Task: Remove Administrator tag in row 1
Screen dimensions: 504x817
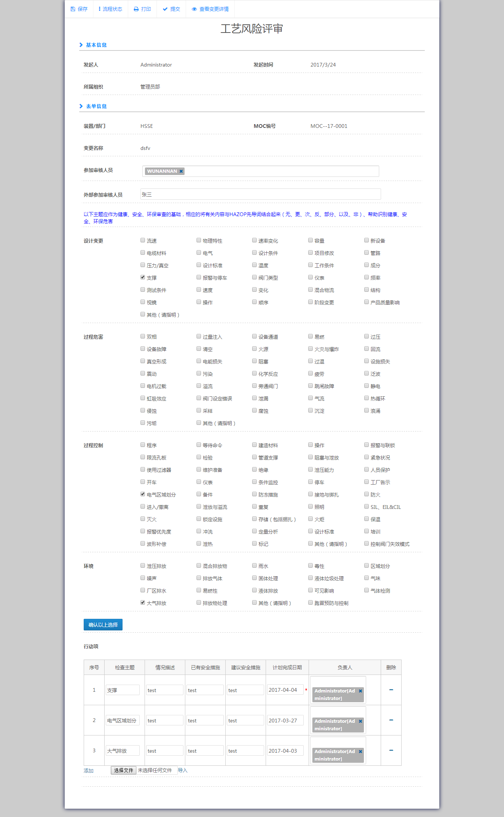Action: click(x=361, y=691)
